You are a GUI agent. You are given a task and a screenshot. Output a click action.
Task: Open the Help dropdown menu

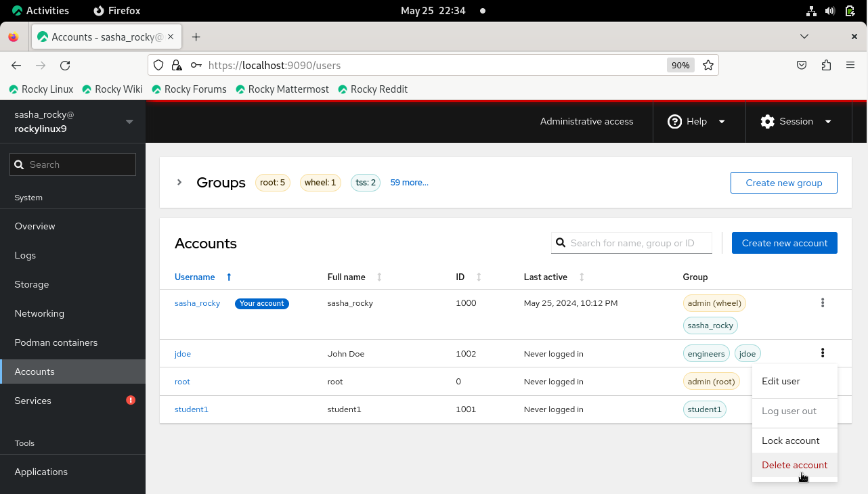click(696, 122)
